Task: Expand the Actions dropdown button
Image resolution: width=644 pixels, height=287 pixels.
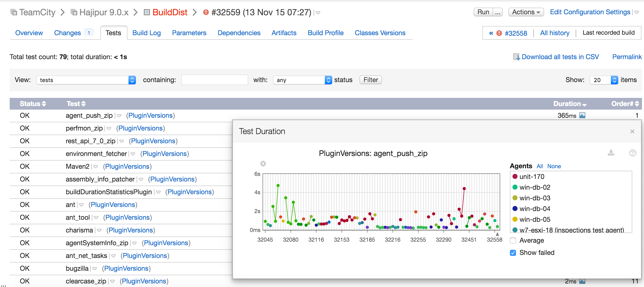Action: 526,12
